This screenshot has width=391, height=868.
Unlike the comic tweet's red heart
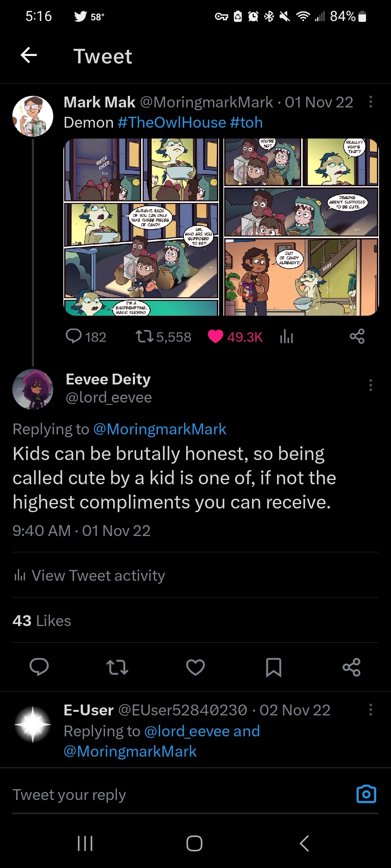tap(216, 337)
